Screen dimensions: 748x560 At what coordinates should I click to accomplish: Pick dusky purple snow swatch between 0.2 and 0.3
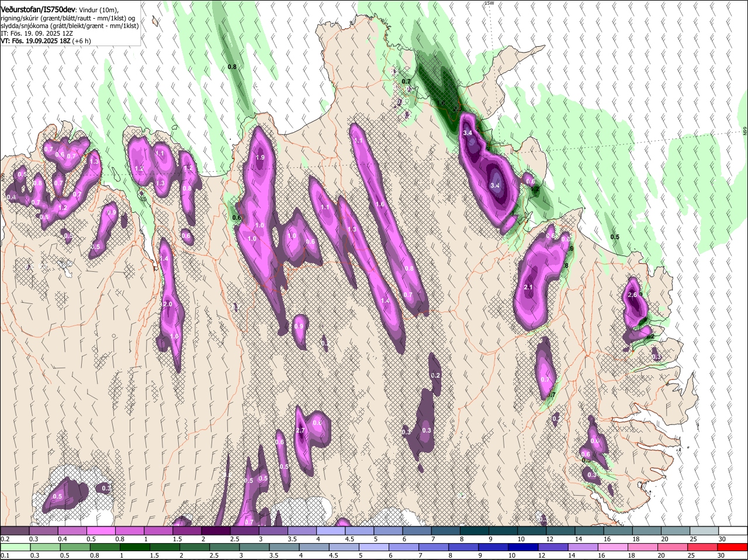coord(15,530)
